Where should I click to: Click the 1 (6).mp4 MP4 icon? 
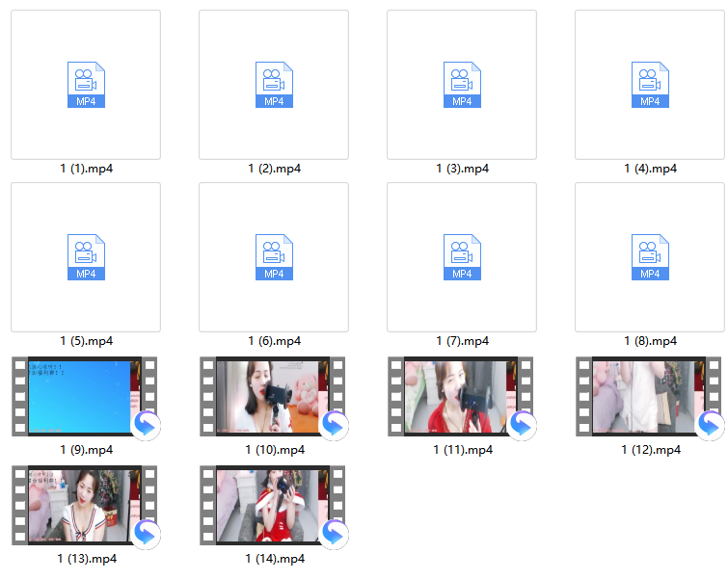pos(274,257)
